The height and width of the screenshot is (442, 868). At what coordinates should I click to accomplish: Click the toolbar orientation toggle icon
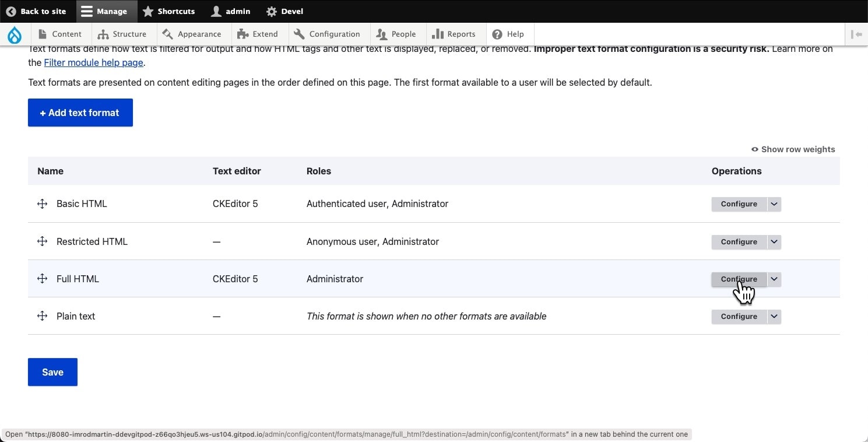856,34
